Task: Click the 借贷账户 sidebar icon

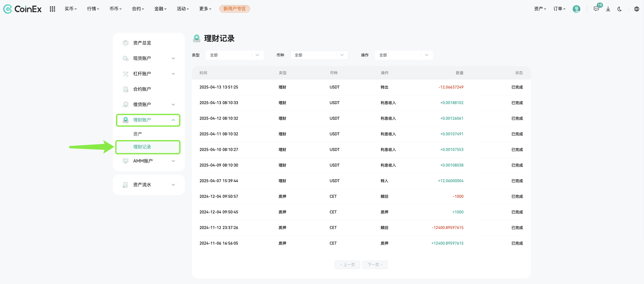Action: 125,104
